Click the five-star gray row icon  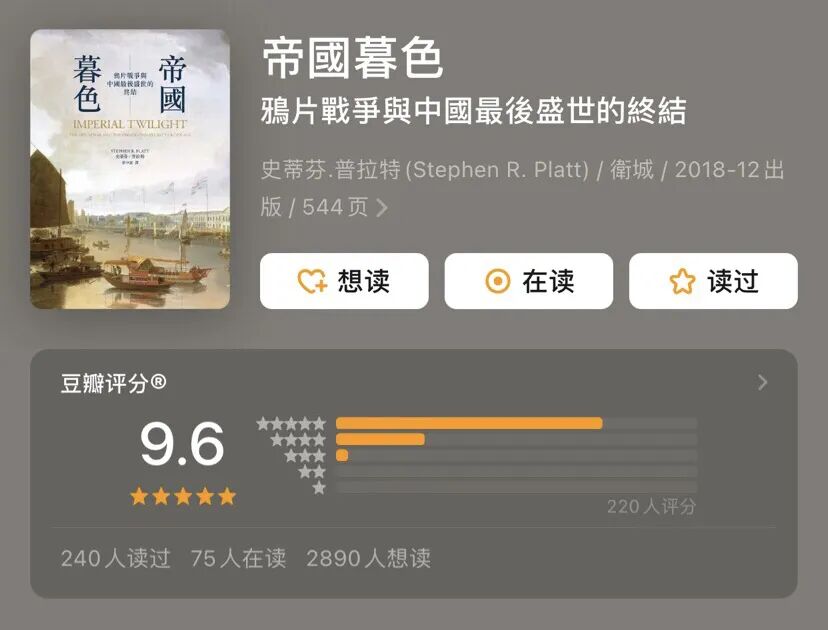[x=291, y=424]
